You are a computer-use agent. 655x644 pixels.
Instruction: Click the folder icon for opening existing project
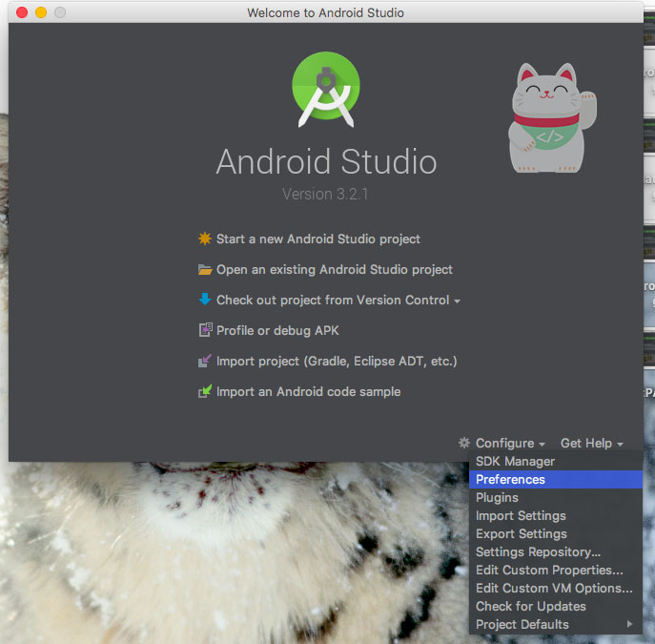(205, 270)
